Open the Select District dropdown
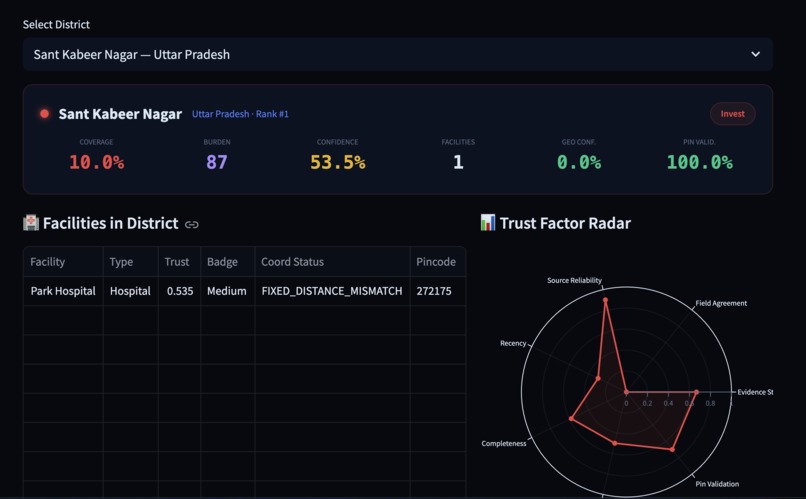Viewport: 806px width, 499px height. [397, 54]
